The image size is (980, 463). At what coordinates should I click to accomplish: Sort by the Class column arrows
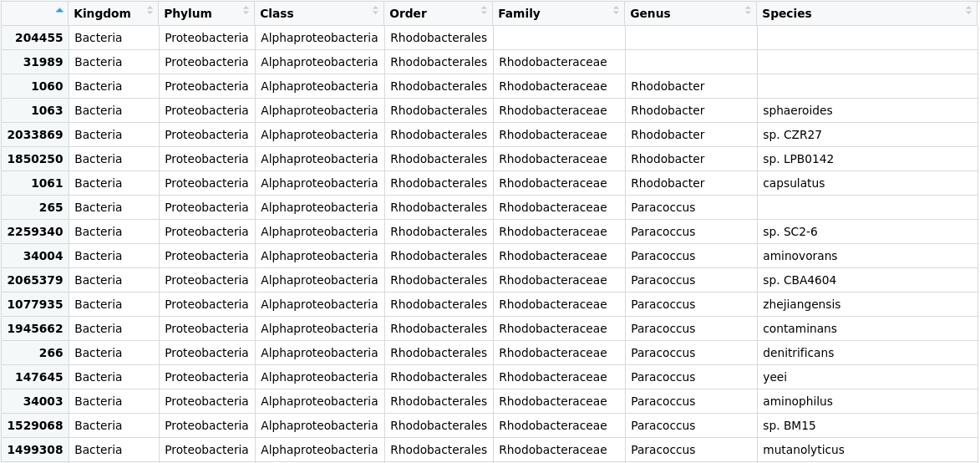pyautogui.click(x=376, y=10)
